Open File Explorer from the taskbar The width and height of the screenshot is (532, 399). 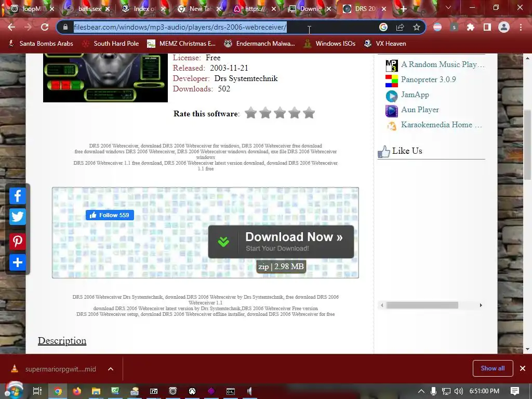(96, 391)
